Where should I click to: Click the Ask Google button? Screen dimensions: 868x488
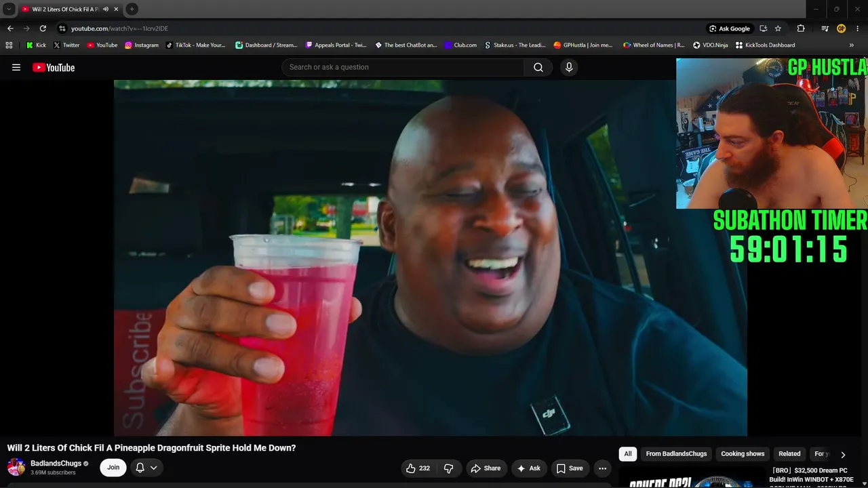tap(730, 28)
